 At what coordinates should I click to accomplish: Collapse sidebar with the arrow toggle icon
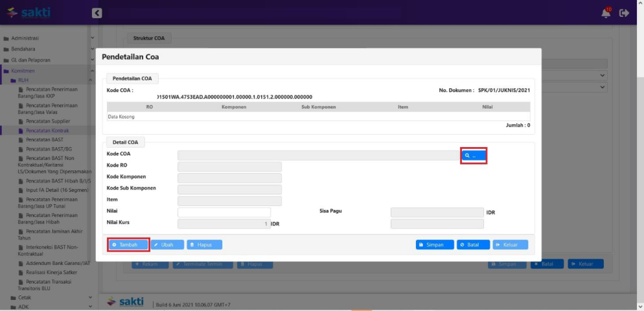pos(97,12)
